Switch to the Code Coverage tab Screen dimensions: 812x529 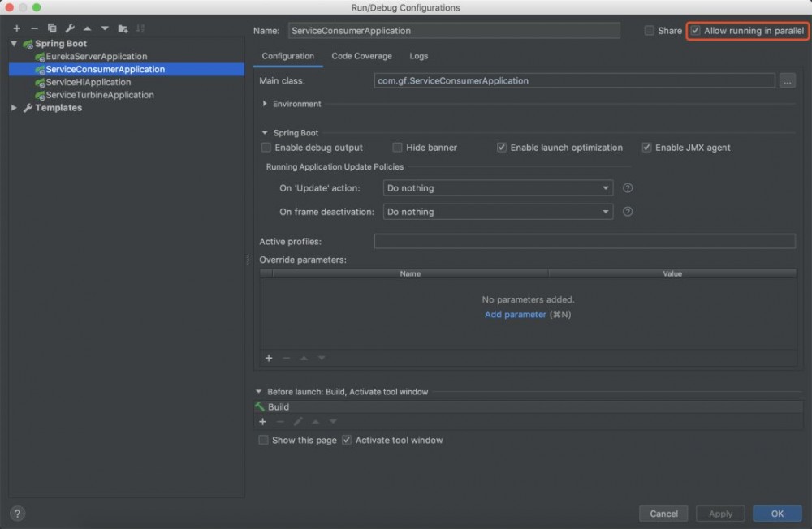pos(361,56)
